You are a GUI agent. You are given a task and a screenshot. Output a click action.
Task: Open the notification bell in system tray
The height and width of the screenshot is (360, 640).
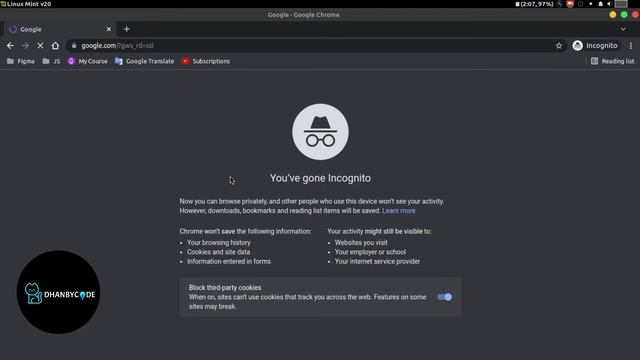(x=600, y=4)
